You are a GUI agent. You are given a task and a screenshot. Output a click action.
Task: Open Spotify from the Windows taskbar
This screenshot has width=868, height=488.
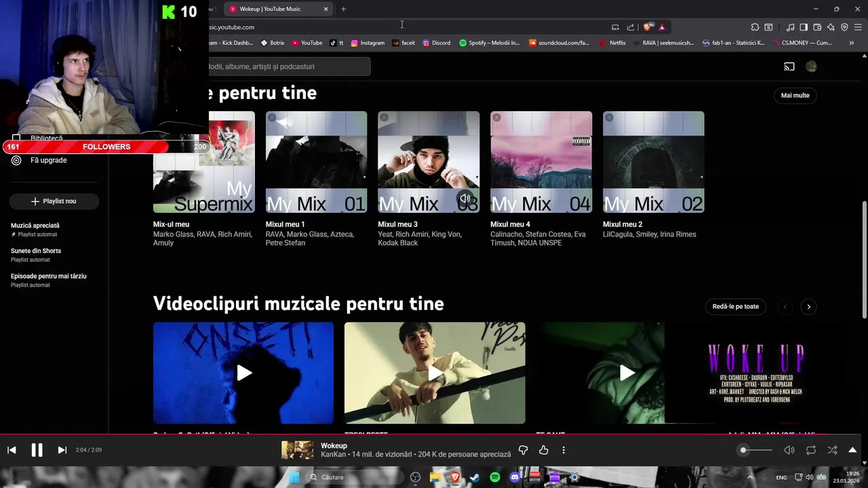(x=495, y=477)
